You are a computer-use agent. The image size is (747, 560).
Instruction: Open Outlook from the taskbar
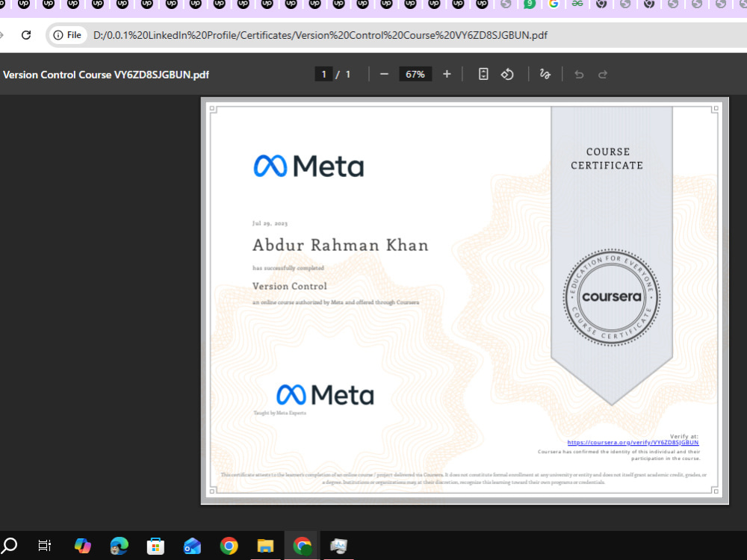[192, 546]
